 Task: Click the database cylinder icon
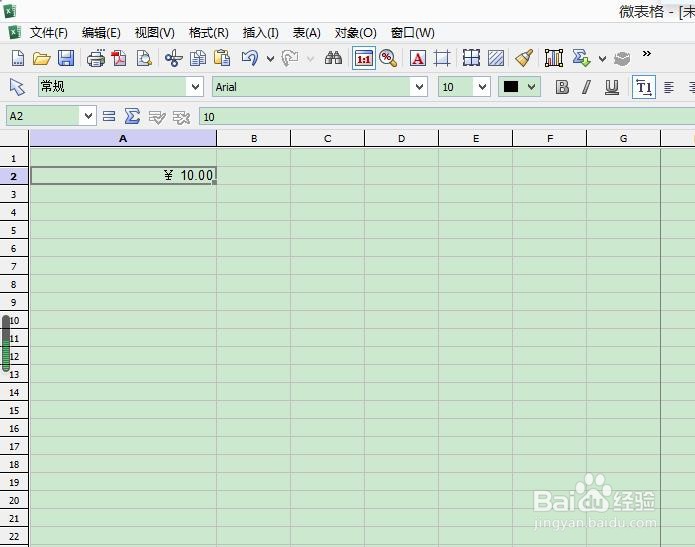coord(622,58)
